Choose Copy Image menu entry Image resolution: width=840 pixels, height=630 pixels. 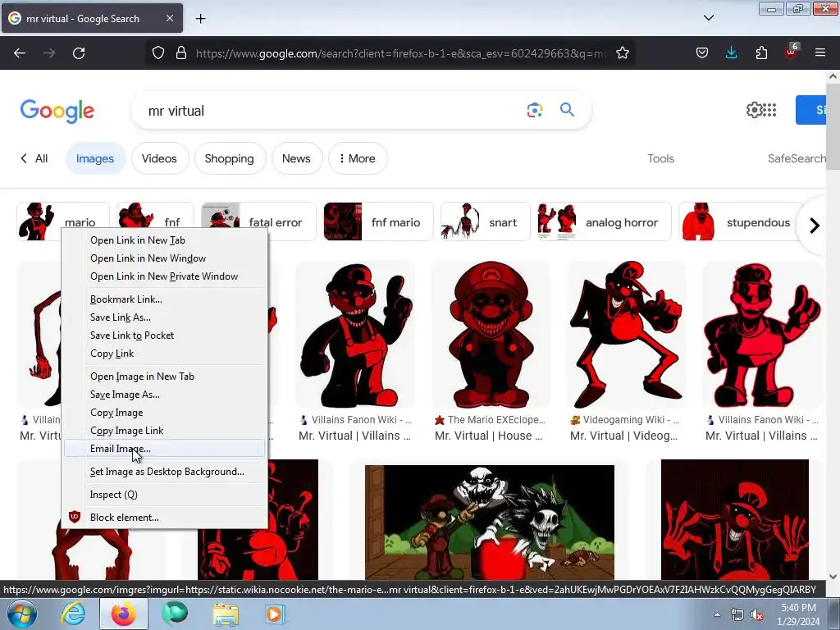[164, 413]
